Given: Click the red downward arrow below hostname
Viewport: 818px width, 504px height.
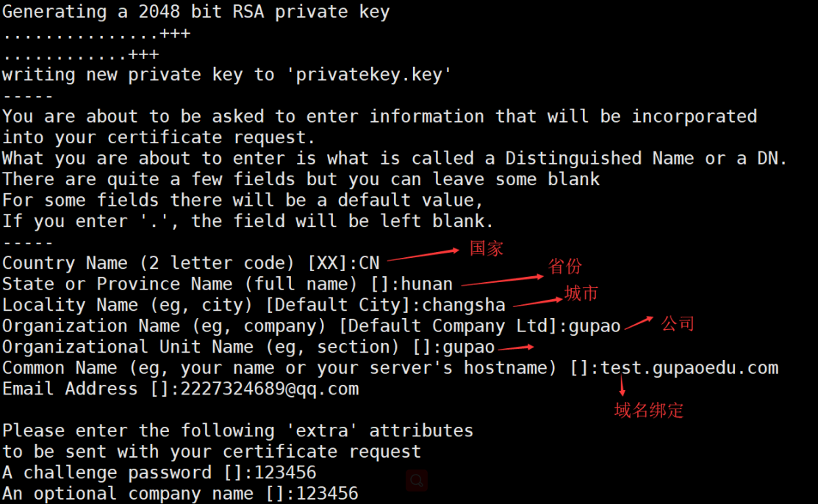Looking at the screenshot, I should pos(622,385).
